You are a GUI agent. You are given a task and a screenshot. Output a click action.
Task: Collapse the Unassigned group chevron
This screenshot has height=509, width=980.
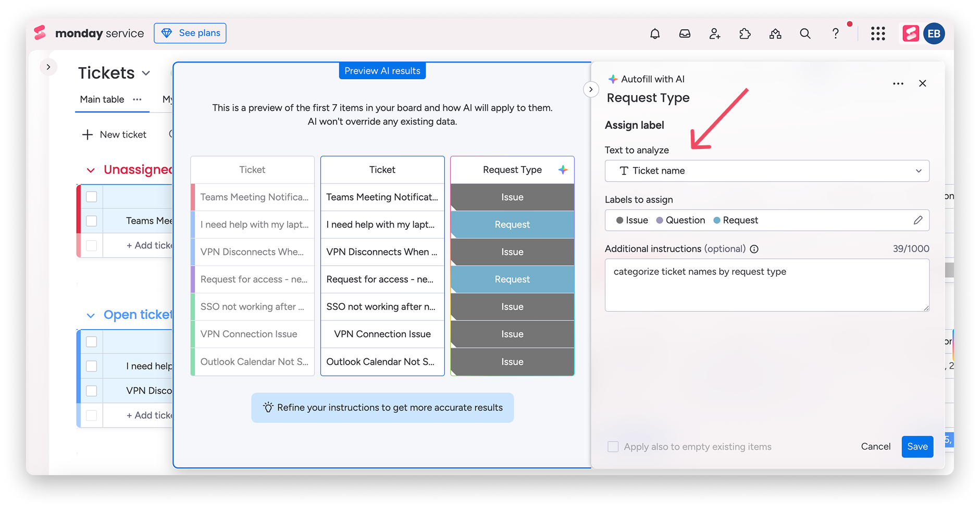pyautogui.click(x=91, y=170)
